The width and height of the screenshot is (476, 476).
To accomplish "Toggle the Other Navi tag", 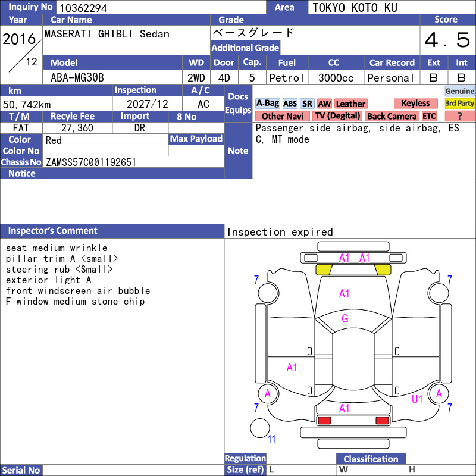I will pyautogui.click(x=282, y=116).
